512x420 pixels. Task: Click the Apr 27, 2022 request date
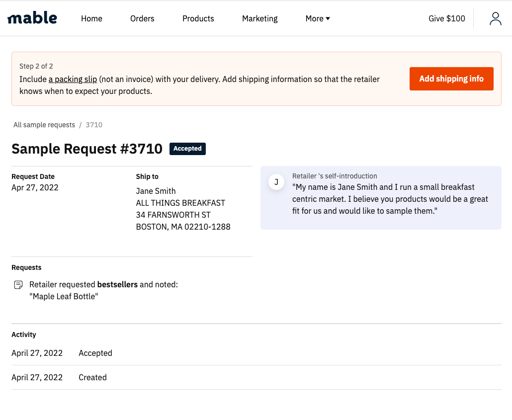pyautogui.click(x=35, y=187)
